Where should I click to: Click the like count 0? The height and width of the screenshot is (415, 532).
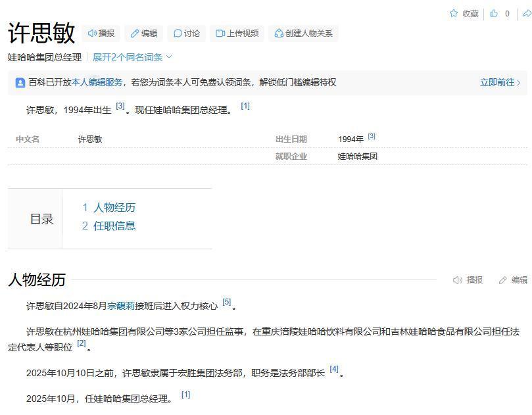click(x=507, y=14)
